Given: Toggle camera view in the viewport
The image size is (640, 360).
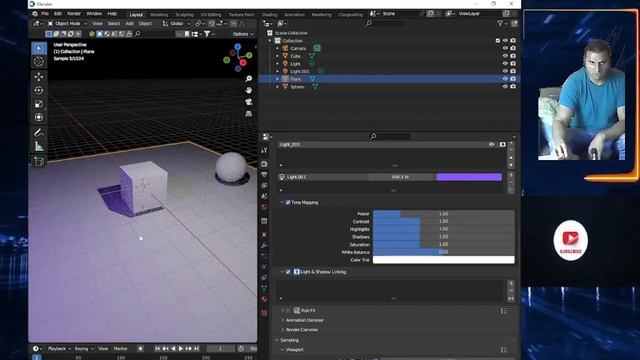Looking at the screenshot, I should [x=249, y=102].
